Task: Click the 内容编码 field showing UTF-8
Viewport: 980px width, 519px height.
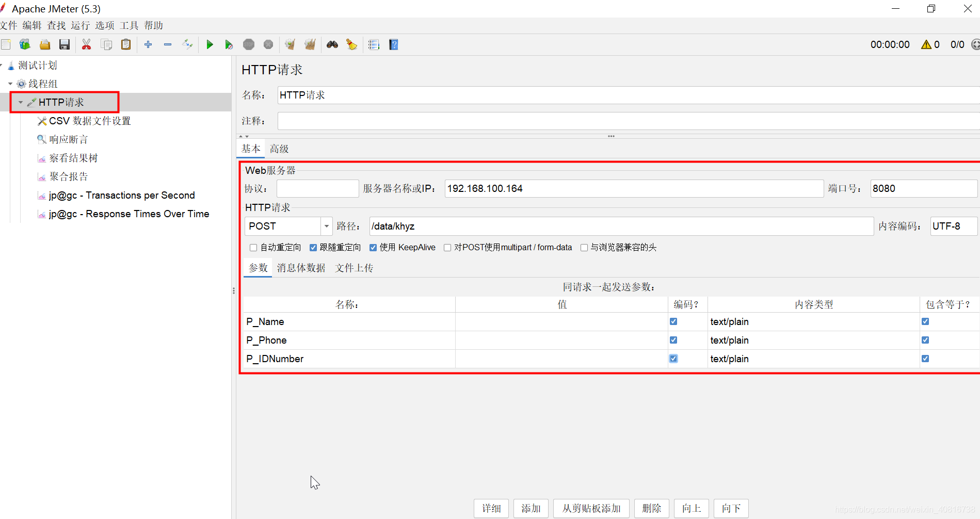Action: pyautogui.click(x=954, y=226)
